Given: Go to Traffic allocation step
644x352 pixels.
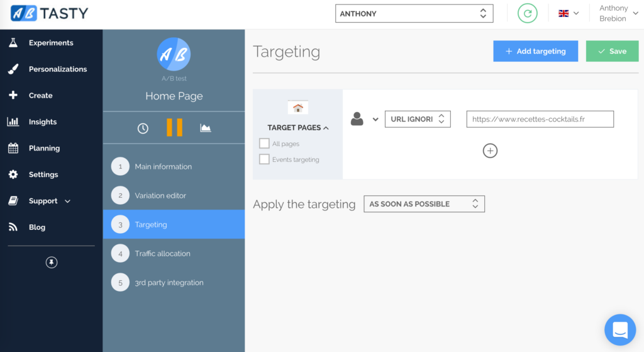Looking at the screenshot, I should 162,253.
